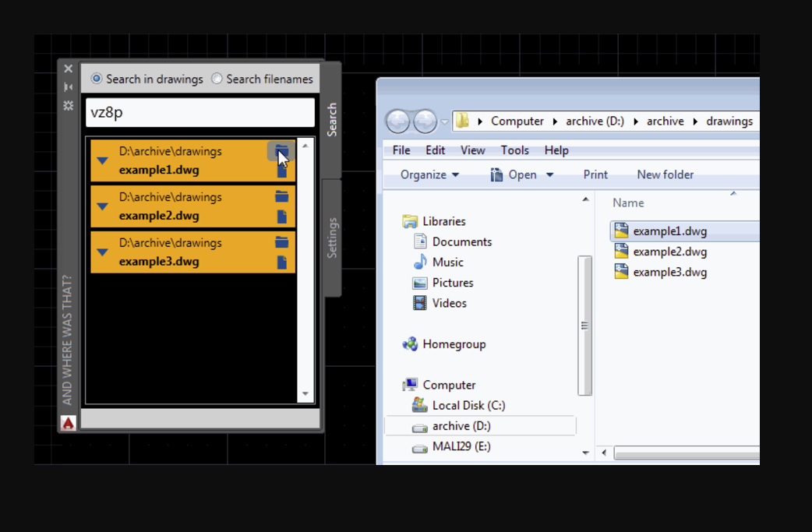The width and height of the screenshot is (812, 532).
Task: Click navigation pane scroll down arrow
Action: 585,453
